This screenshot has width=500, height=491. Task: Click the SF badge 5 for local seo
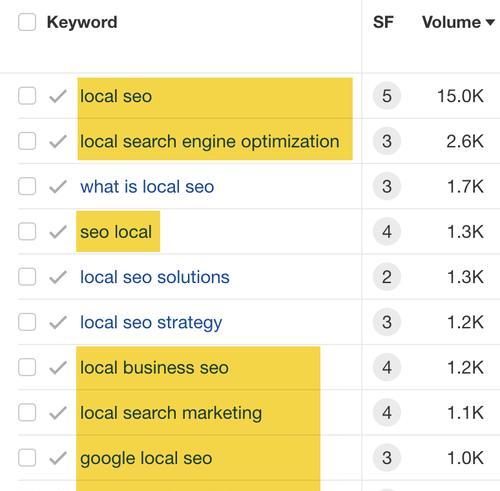tap(387, 96)
